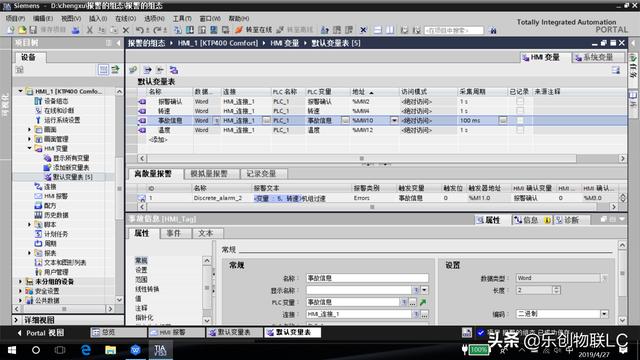This screenshot has height=360, width=640.
Task: Toggle 已记录 checkbox for the 转速 row
Action: point(520,111)
